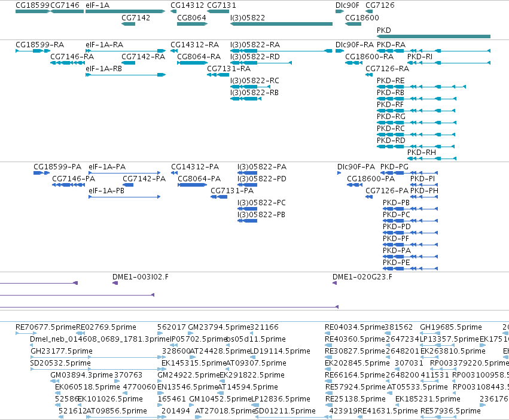This screenshot has width=509, height=420.
Task: Click the CG18599-RA transcript label
Action: click(39, 45)
